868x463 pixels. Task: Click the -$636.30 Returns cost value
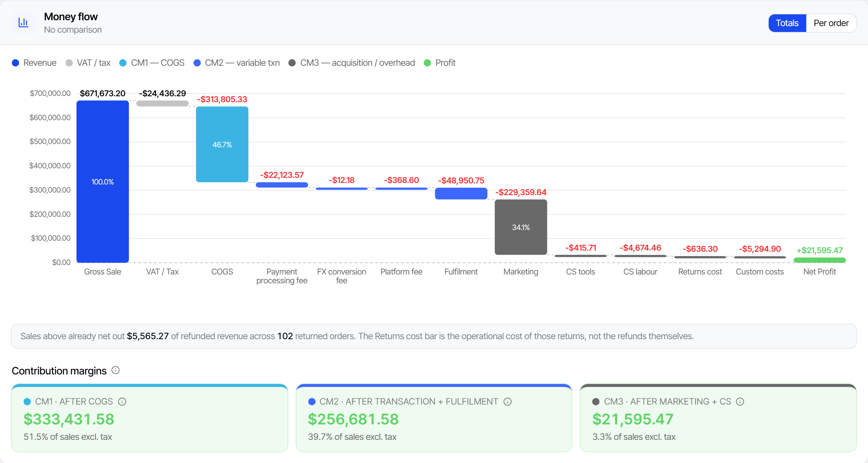click(700, 249)
